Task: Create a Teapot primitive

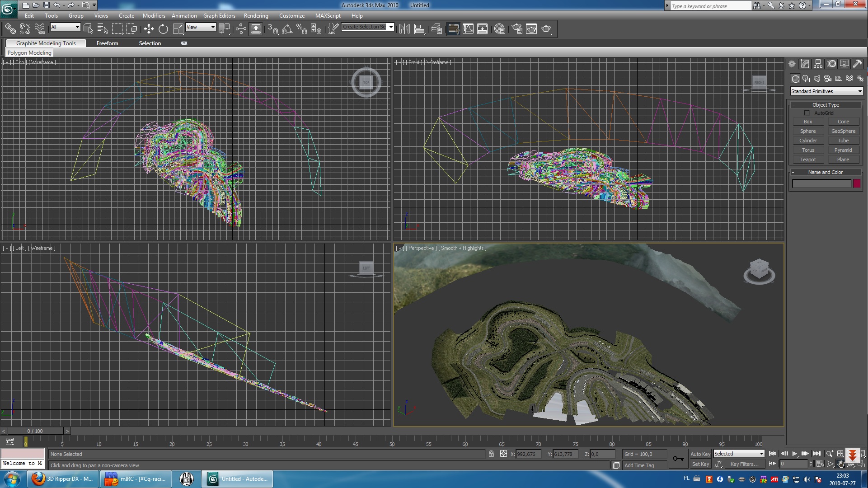Action: [808, 160]
